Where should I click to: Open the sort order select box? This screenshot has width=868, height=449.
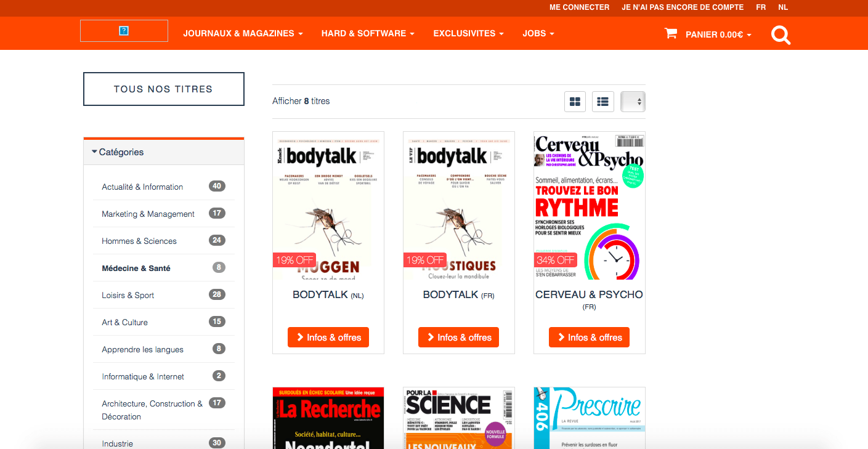(x=633, y=102)
